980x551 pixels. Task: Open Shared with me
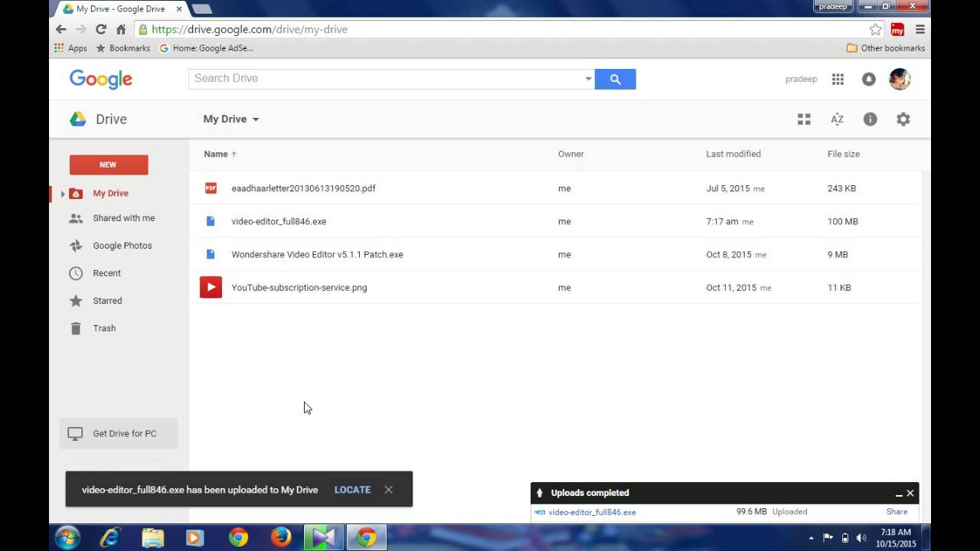[124, 218]
